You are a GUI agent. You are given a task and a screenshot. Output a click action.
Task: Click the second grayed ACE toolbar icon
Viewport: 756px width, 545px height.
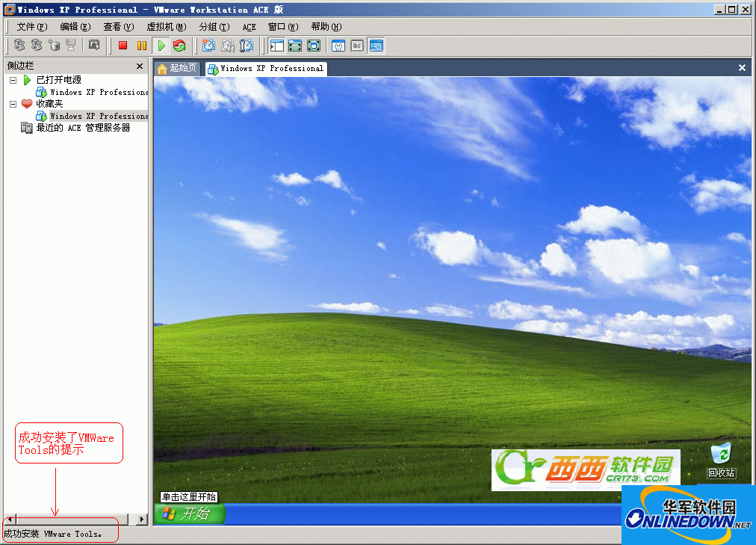(x=37, y=46)
